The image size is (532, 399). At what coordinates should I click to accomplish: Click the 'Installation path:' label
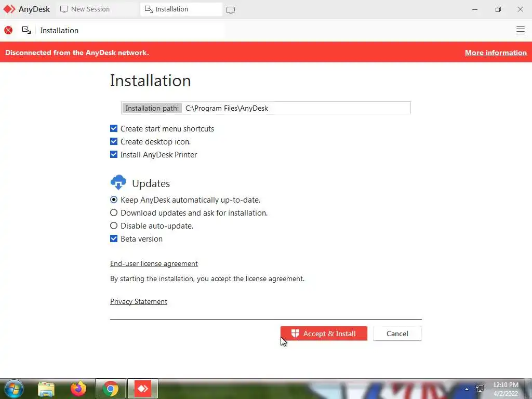[x=152, y=108]
